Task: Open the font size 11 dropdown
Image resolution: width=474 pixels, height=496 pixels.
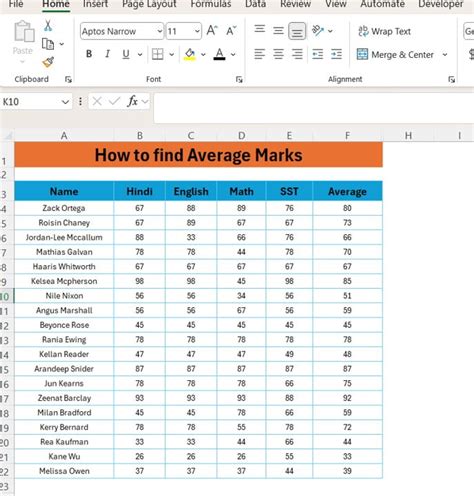Action: click(197, 31)
